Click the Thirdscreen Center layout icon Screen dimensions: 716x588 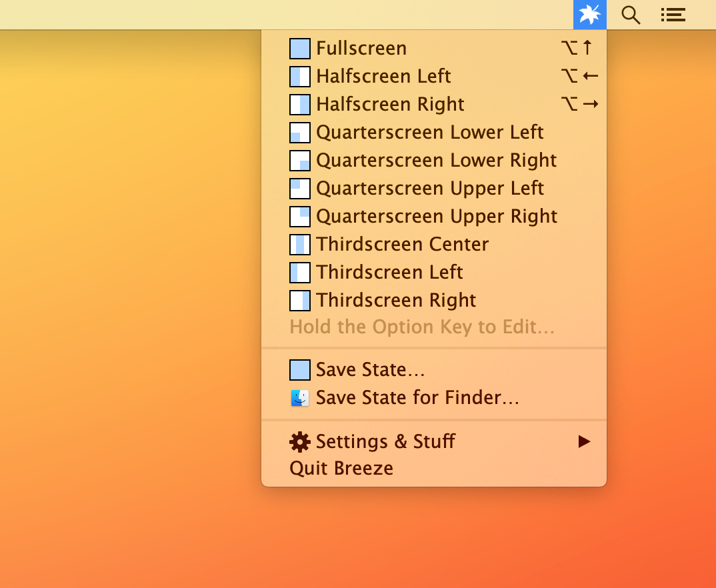tap(300, 245)
